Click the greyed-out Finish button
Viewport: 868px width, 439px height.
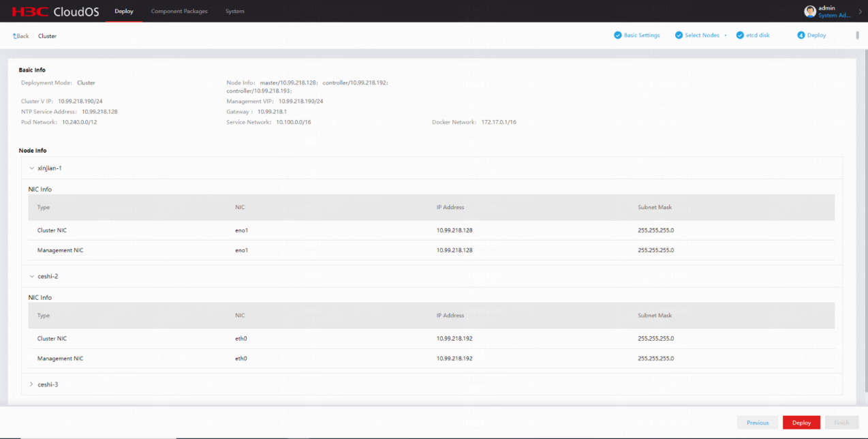(841, 423)
